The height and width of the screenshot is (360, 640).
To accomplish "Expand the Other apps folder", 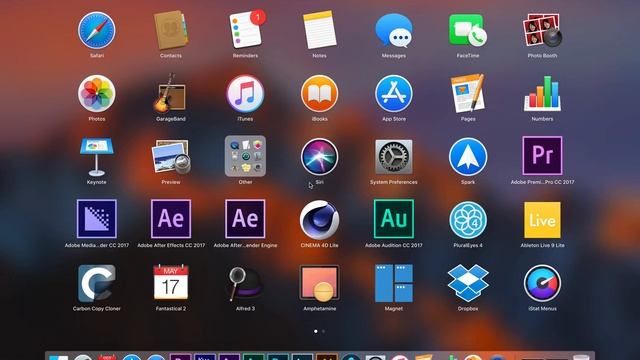I will [245, 156].
